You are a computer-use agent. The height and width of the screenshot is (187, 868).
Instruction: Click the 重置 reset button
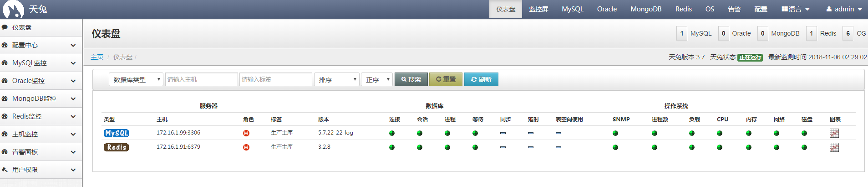tap(446, 79)
